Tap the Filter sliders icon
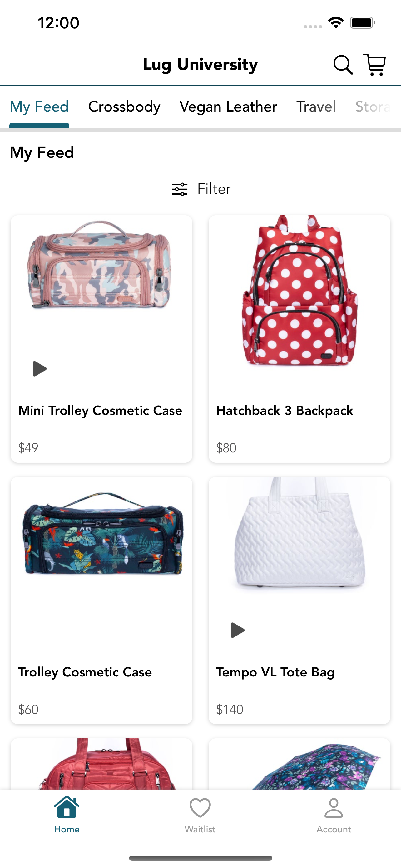Viewport: 401px width, 868px height. (180, 189)
